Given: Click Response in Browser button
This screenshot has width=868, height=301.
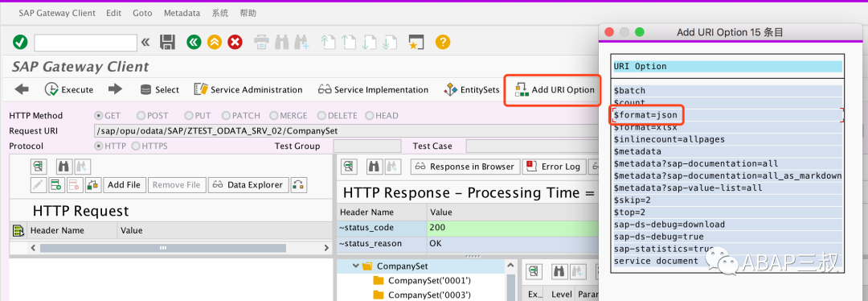Looking at the screenshot, I should tap(465, 167).
